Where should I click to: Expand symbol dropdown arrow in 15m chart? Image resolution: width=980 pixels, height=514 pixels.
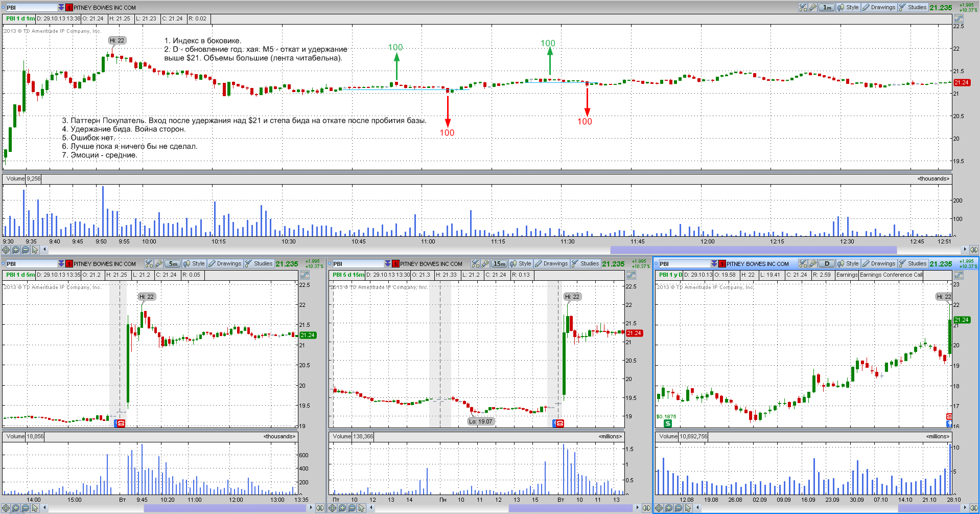[388, 264]
